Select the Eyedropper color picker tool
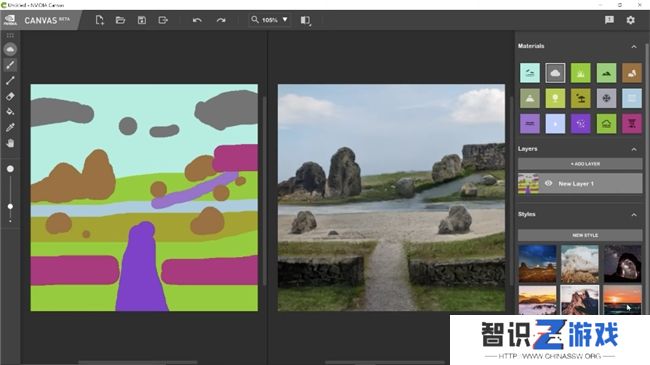This screenshot has height=365, width=650. (10, 127)
